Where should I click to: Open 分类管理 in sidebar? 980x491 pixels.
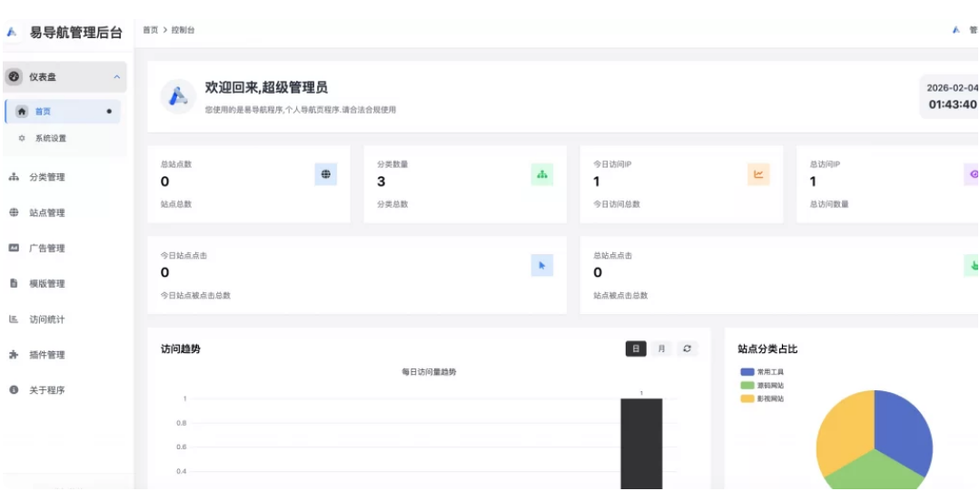click(47, 177)
